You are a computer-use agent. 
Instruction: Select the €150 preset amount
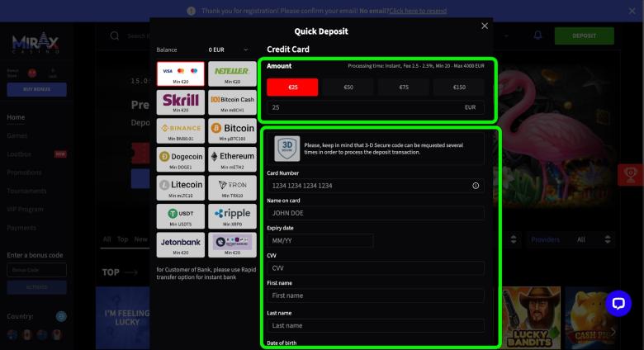click(x=459, y=87)
